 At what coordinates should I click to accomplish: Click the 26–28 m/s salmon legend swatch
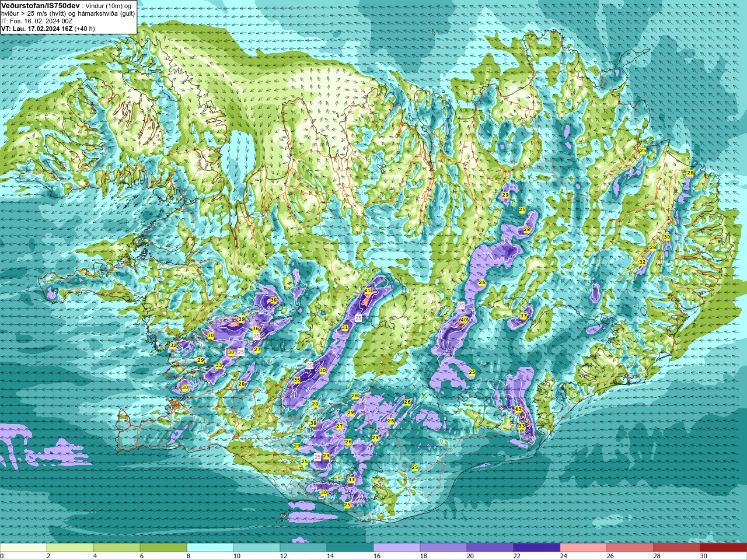pos(630,548)
